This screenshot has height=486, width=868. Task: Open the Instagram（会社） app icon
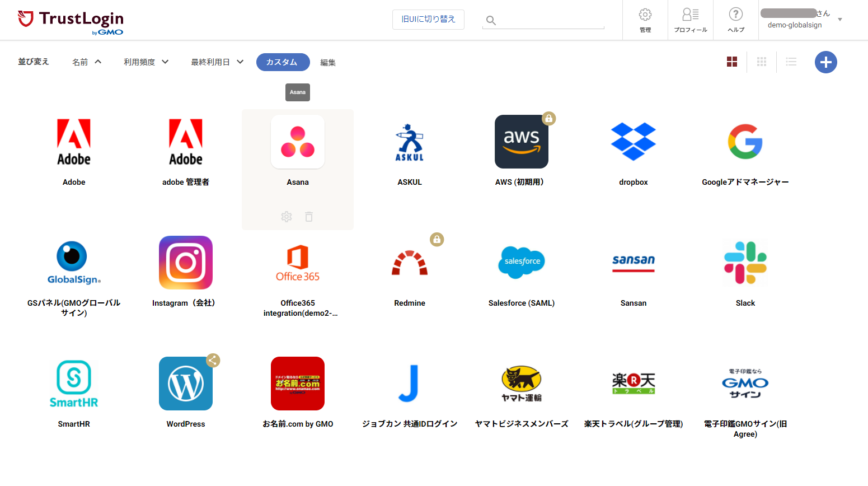click(186, 263)
